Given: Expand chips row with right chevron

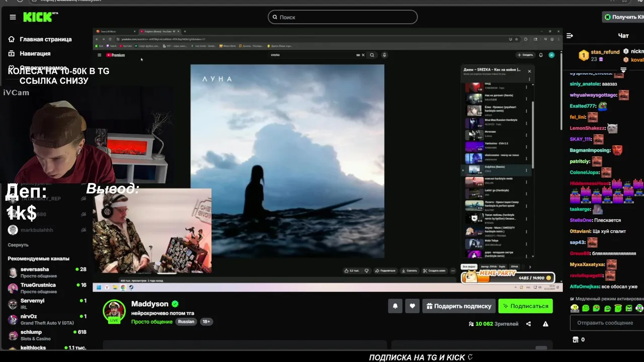Looking at the screenshot, I should point(530,267).
